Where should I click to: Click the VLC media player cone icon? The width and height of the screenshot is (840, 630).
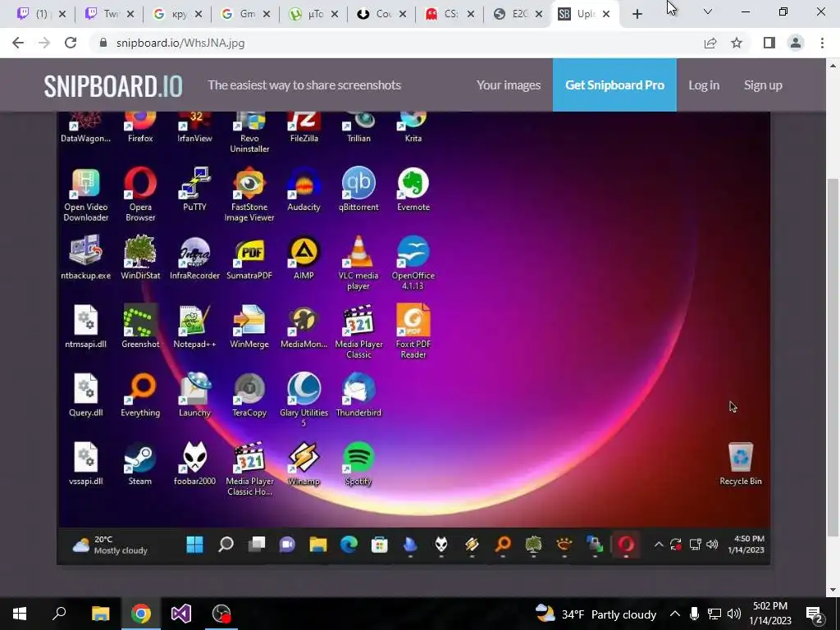[x=358, y=262]
